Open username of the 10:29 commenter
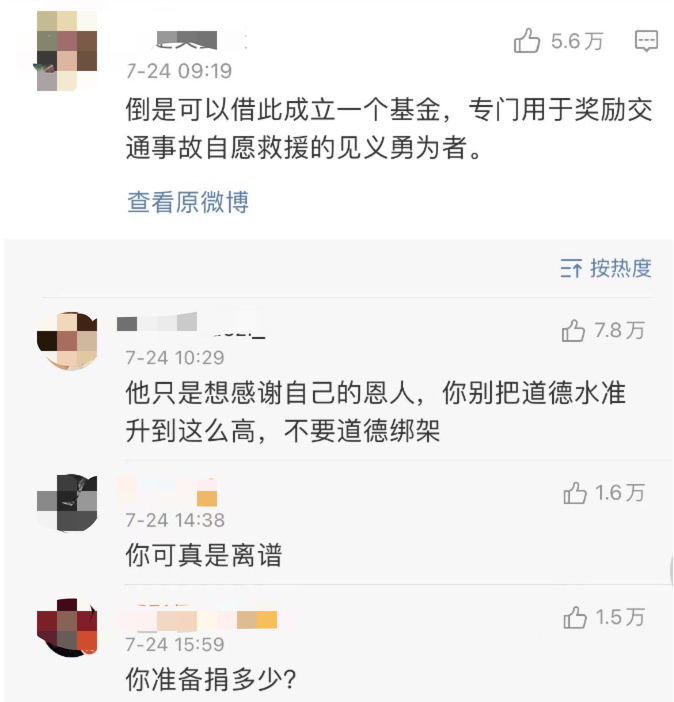Viewport: 674px width, 702px height. click(x=190, y=325)
